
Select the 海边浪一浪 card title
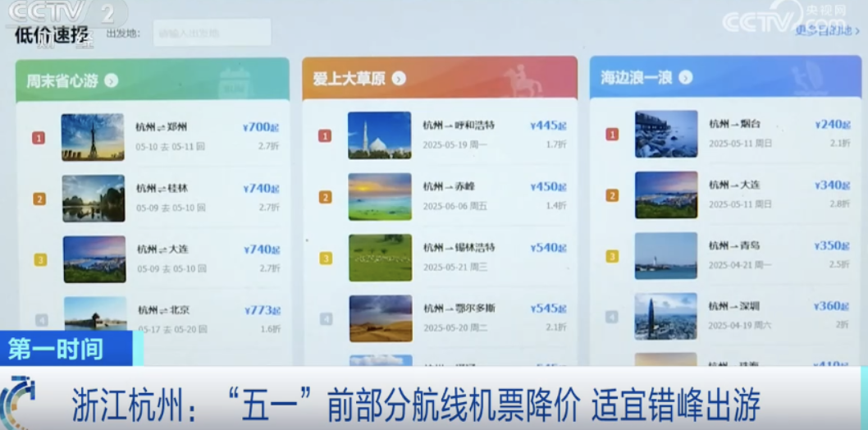[636, 77]
